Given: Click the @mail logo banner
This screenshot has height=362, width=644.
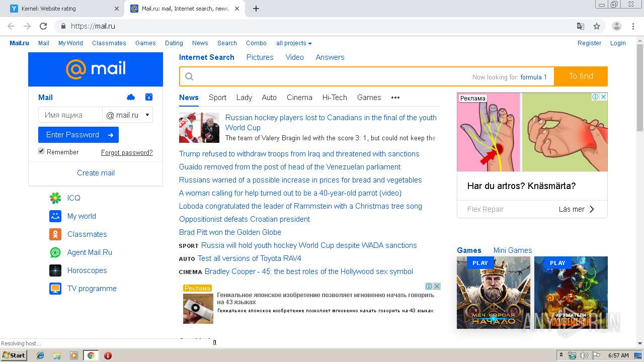Looking at the screenshot, I should (96, 69).
